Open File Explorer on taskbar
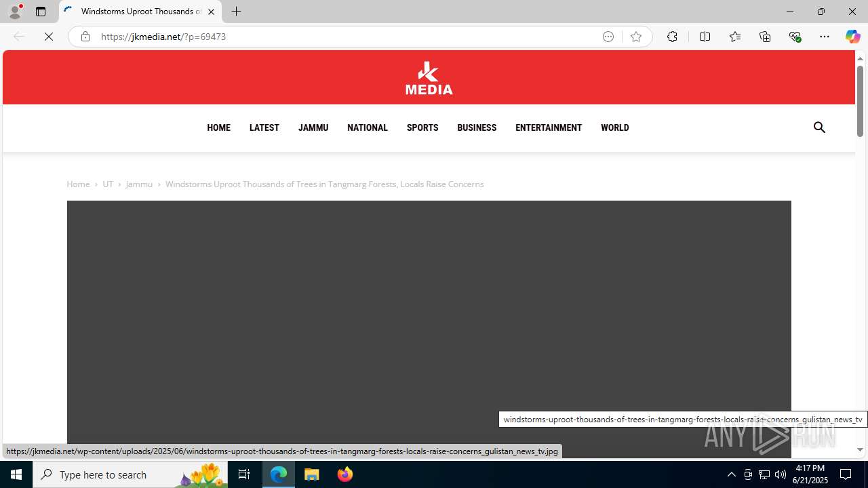868x488 pixels. coord(312,474)
